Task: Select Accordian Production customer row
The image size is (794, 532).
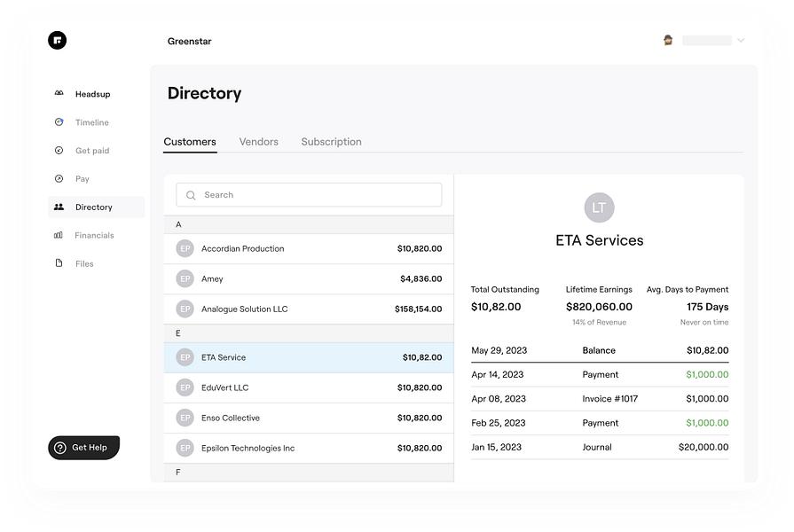Action: [x=309, y=248]
